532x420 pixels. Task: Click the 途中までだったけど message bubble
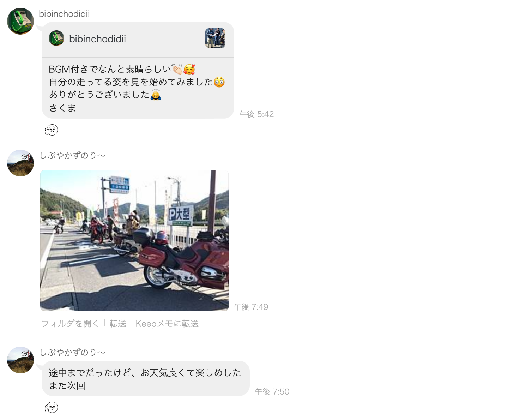coord(146,378)
